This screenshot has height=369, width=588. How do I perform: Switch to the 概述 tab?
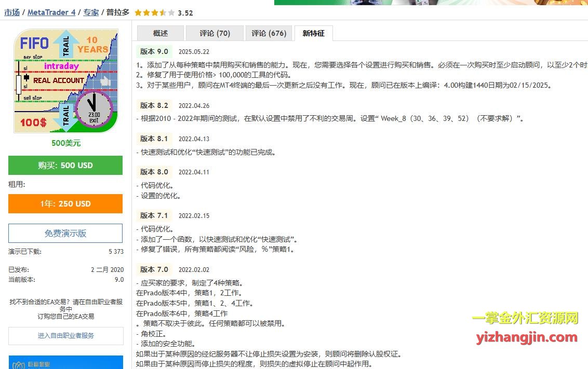point(160,33)
